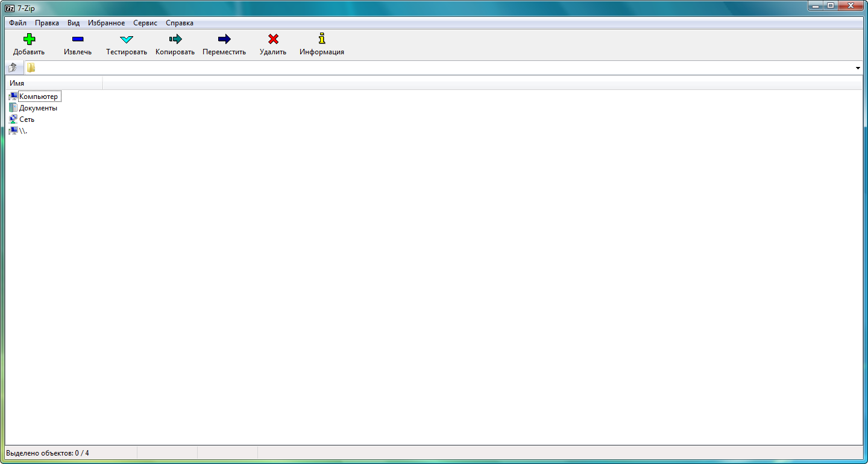This screenshot has width=868, height=464.
Task: Click the \\. device icon
Action: (x=13, y=131)
